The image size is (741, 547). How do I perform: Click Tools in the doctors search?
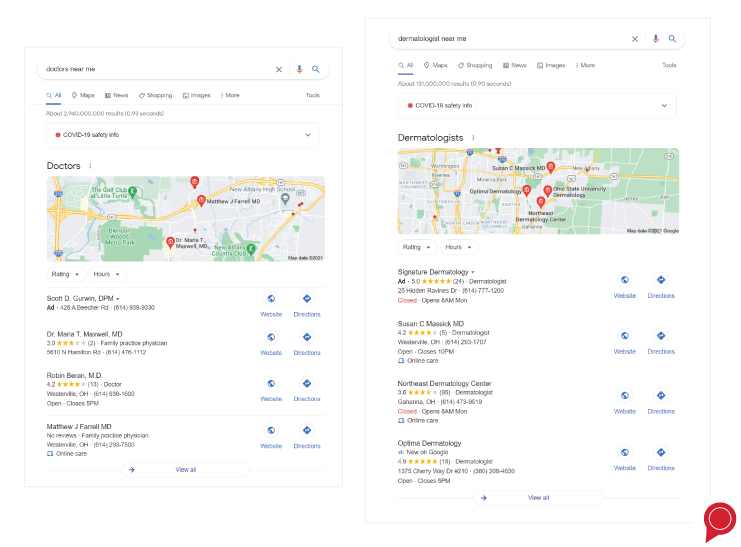coord(313,96)
